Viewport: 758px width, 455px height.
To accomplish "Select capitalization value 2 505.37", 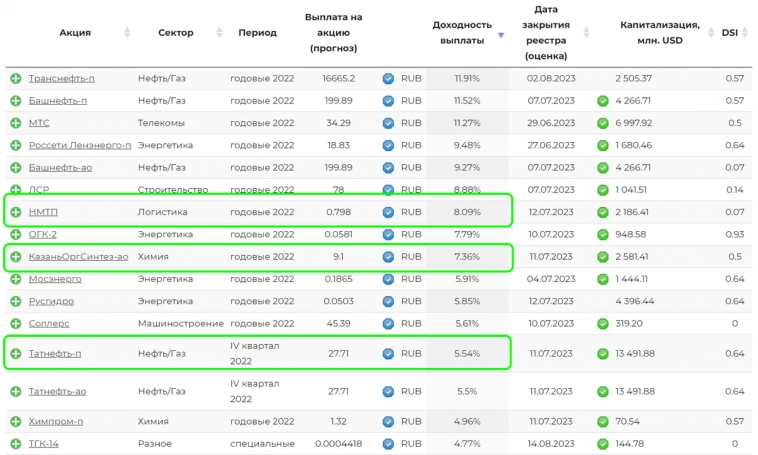I will tap(633, 78).
